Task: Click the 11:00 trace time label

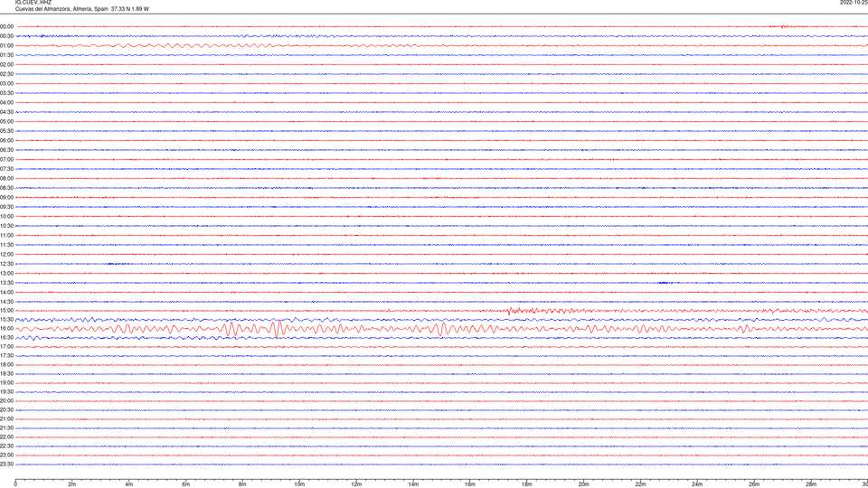Action: tap(6, 235)
